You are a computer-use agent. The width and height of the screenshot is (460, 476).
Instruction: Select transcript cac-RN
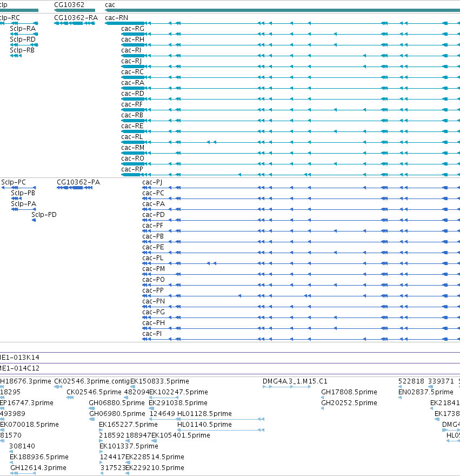click(x=117, y=18)
